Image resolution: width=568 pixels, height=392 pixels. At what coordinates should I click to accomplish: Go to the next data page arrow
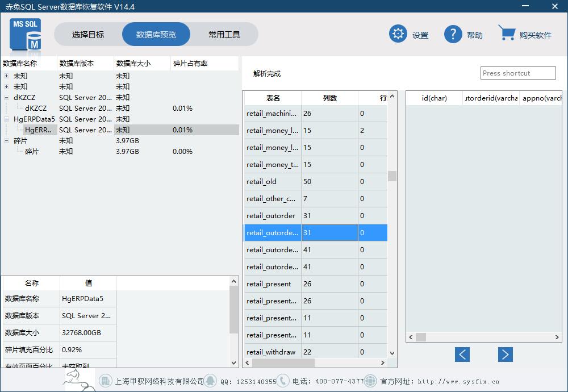[506, 355]
